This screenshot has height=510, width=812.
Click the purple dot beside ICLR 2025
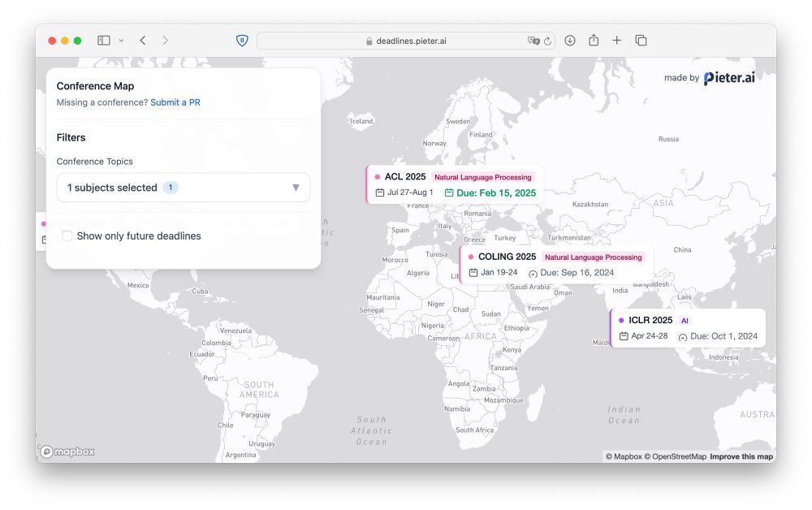(x=621, y=321)
